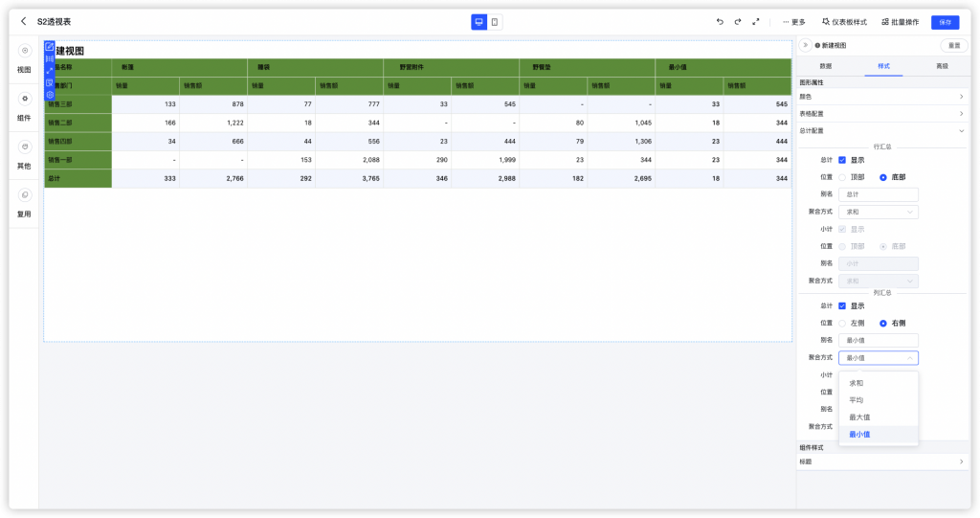Expand the 表格配置 section

click(882, 114)
